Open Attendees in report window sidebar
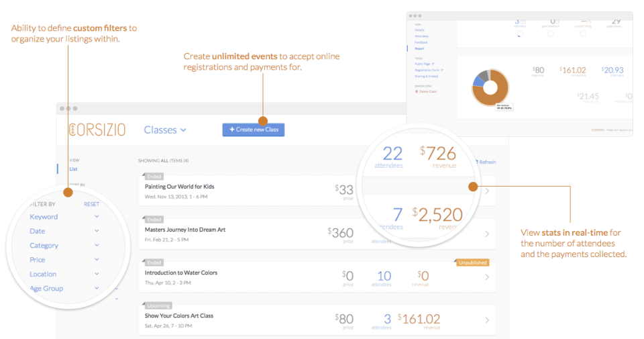Image resolution: width=644 pixels, height=339 pixels. click(x=421, y=36)
